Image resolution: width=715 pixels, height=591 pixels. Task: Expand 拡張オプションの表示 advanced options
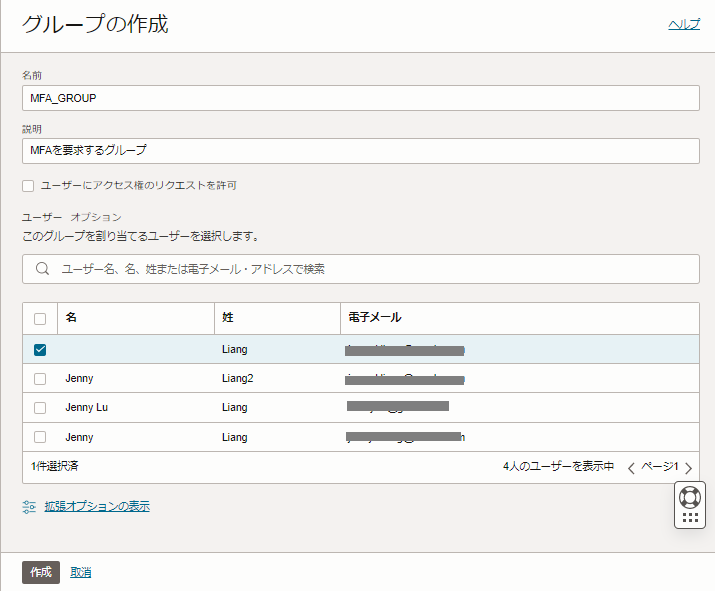[x=97, y=507]
